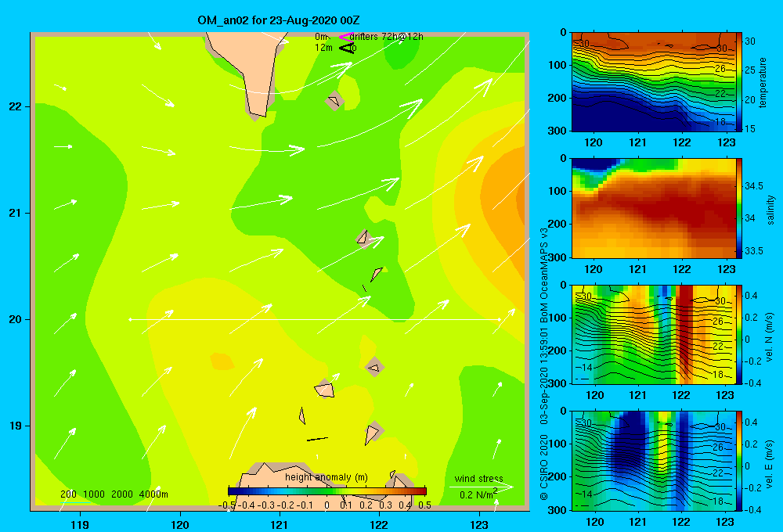
Task: Click the cyan bathymetry line under the depth legend
Action: pyautogui.click(x=78, y=502)
